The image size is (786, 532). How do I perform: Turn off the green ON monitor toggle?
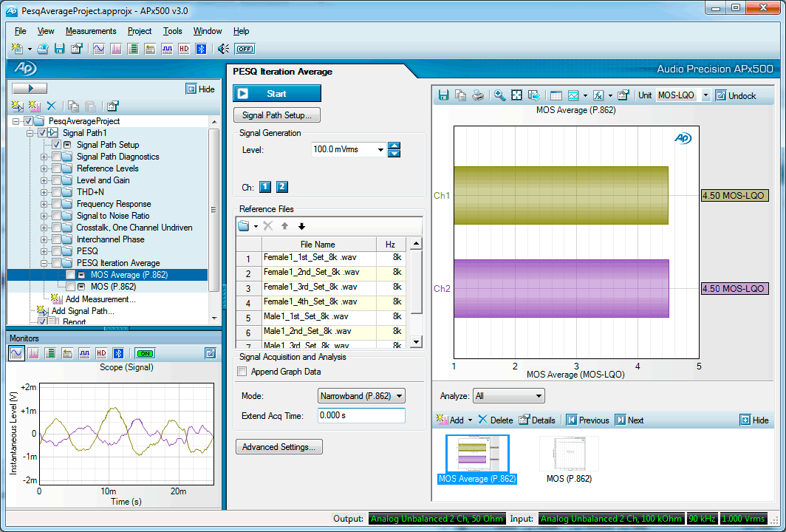[145, 354]
